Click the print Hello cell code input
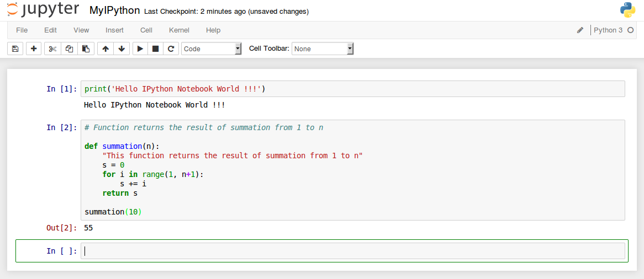The height and width of the screenshot is (279, 644). click(x=353, y=89)
